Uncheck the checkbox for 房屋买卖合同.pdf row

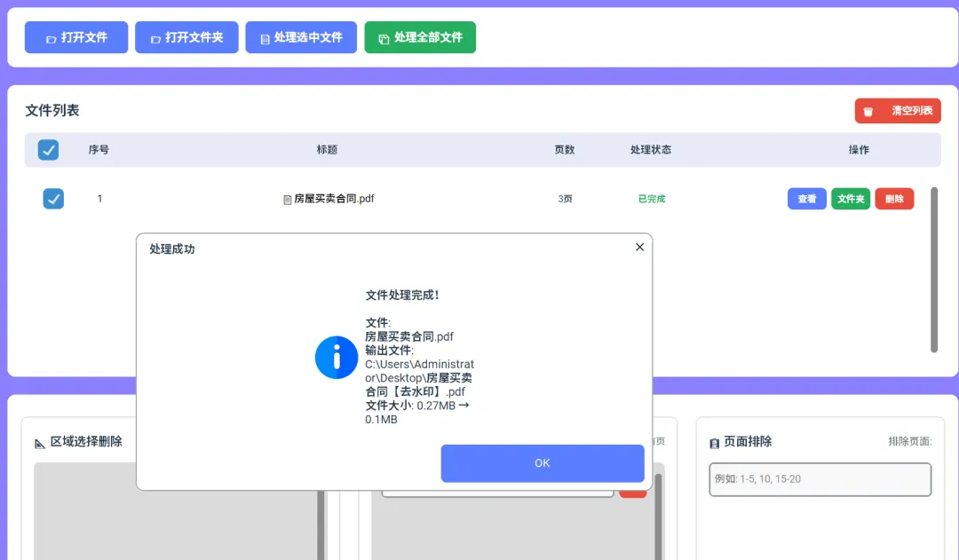click(53, 199)
